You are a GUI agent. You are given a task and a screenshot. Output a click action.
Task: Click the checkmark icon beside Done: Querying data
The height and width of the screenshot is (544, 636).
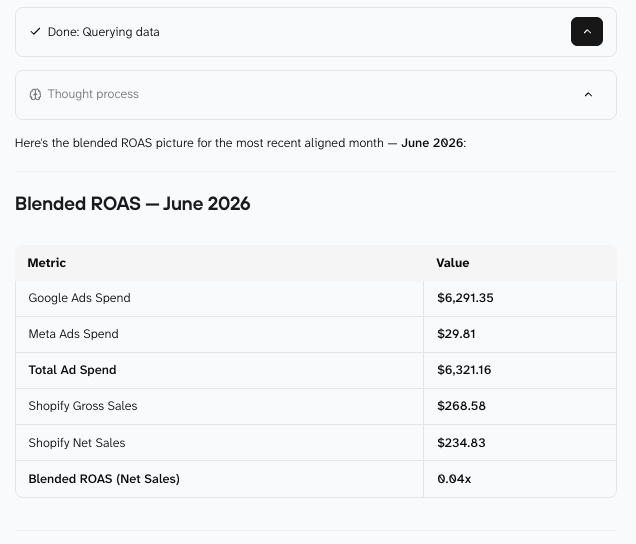35,31
